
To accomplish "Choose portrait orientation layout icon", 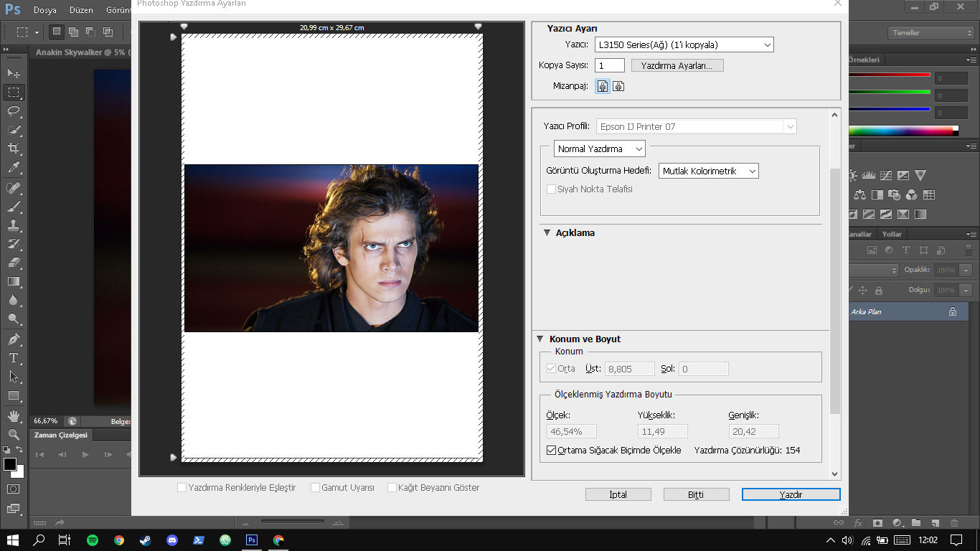I will click(603, 86).
